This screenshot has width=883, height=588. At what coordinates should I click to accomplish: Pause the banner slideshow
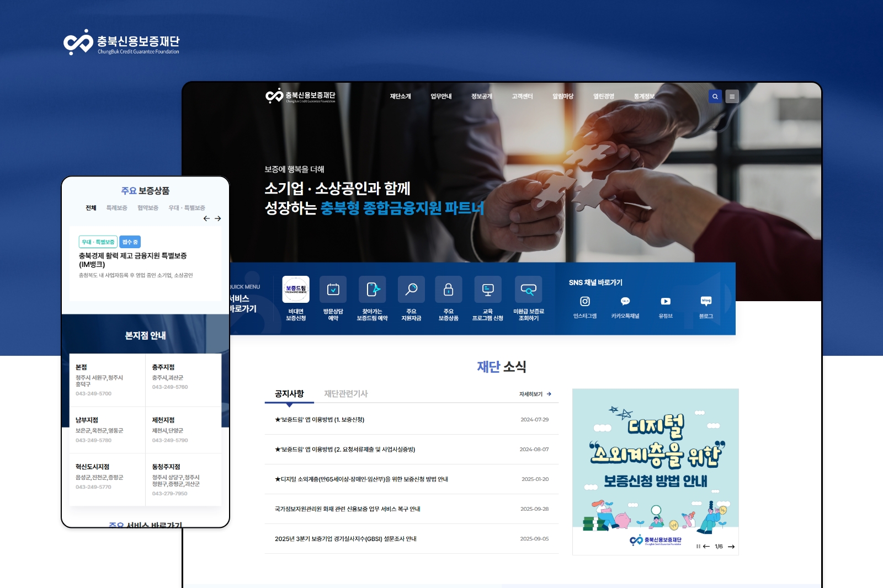tap(698, 547)
